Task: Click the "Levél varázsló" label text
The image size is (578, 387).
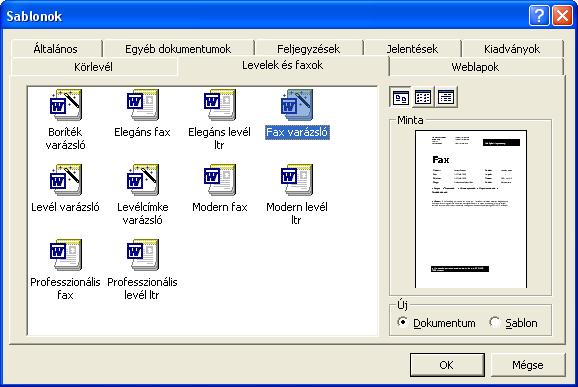Action: (65, 207)
